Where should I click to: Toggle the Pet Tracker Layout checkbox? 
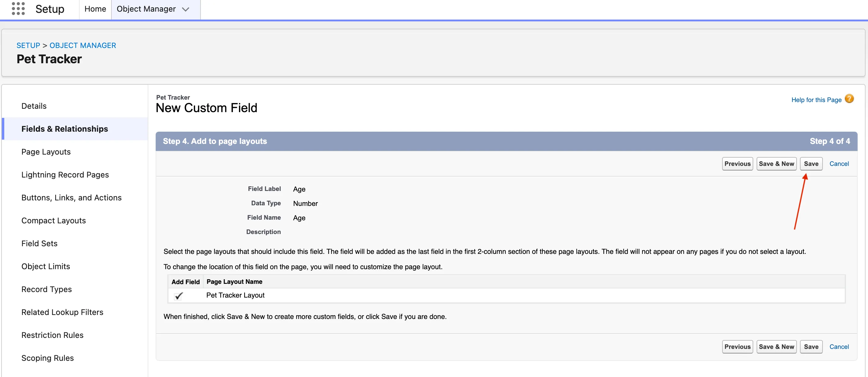pyautogui.click(x=179, y=296)
